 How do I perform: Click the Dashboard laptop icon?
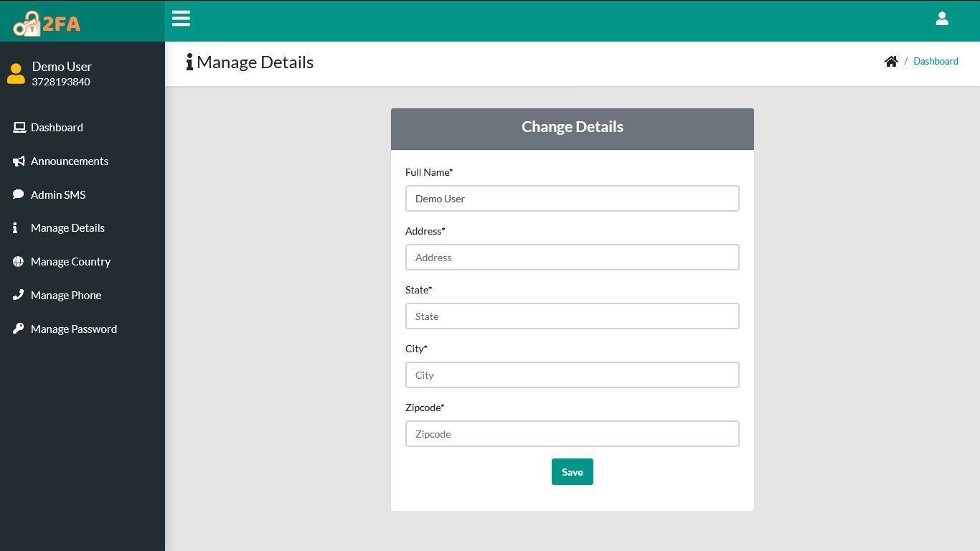pyautogui.click(x=19, y=128)
